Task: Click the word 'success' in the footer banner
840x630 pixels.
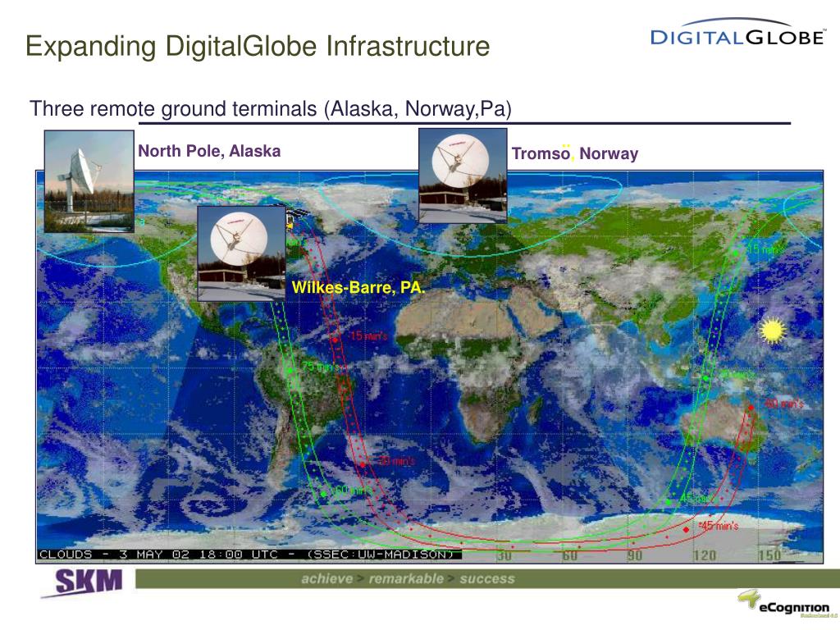Action: [487, 578]
